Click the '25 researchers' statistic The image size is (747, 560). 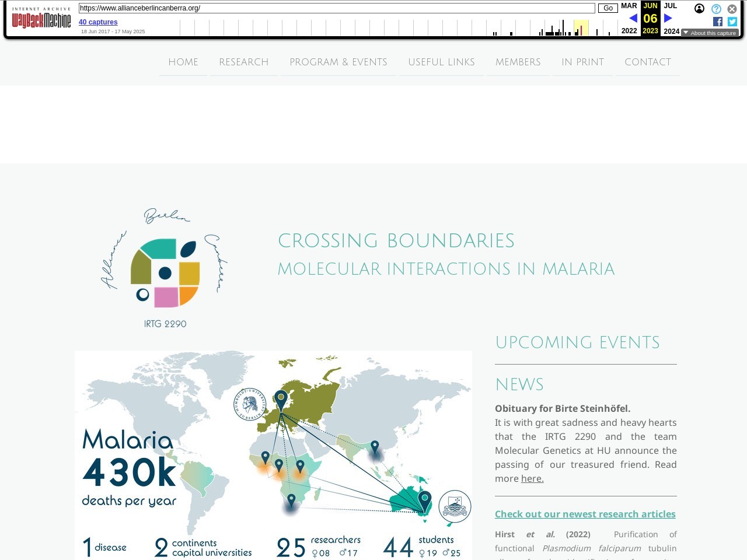coord(319,547)
